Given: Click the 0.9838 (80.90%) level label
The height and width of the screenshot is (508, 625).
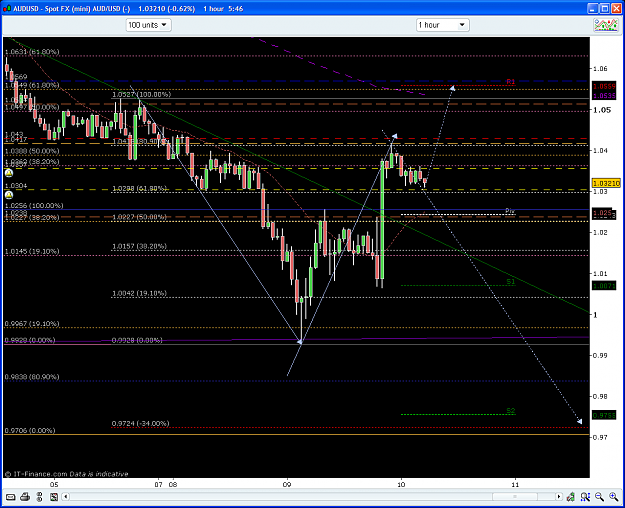Looking at the screenshot, I should pyautogui.click(x=32, y=377).
